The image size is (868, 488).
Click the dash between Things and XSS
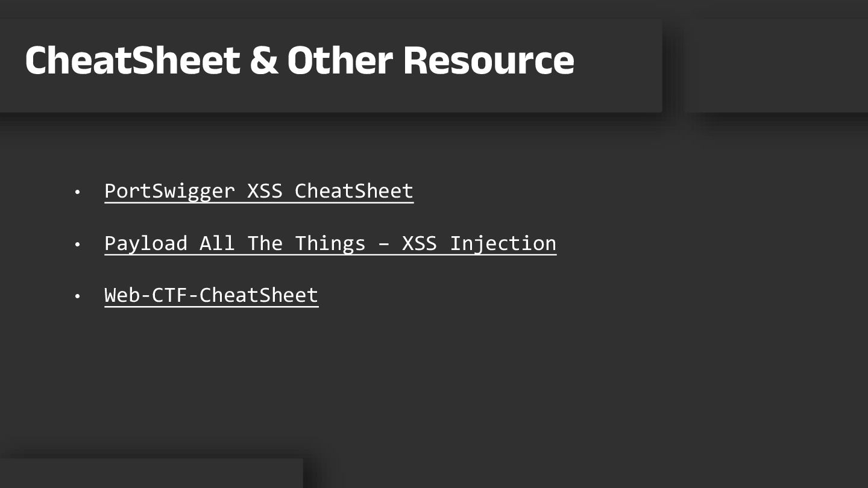[384, 244]
